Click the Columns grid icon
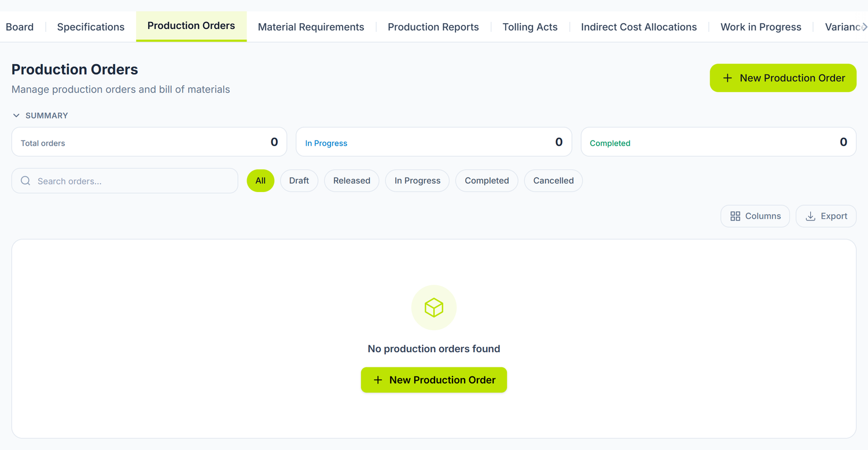868x450 pixels. tap(735, 216)
